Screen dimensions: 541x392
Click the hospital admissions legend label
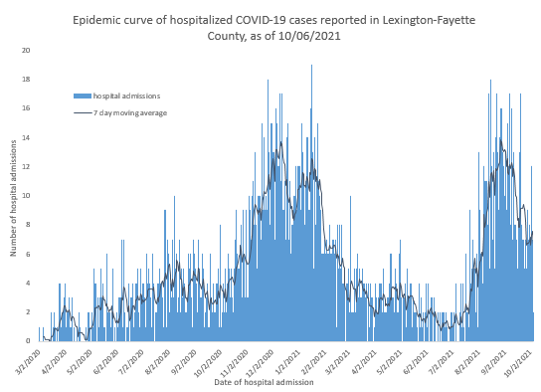pos(126,96)
